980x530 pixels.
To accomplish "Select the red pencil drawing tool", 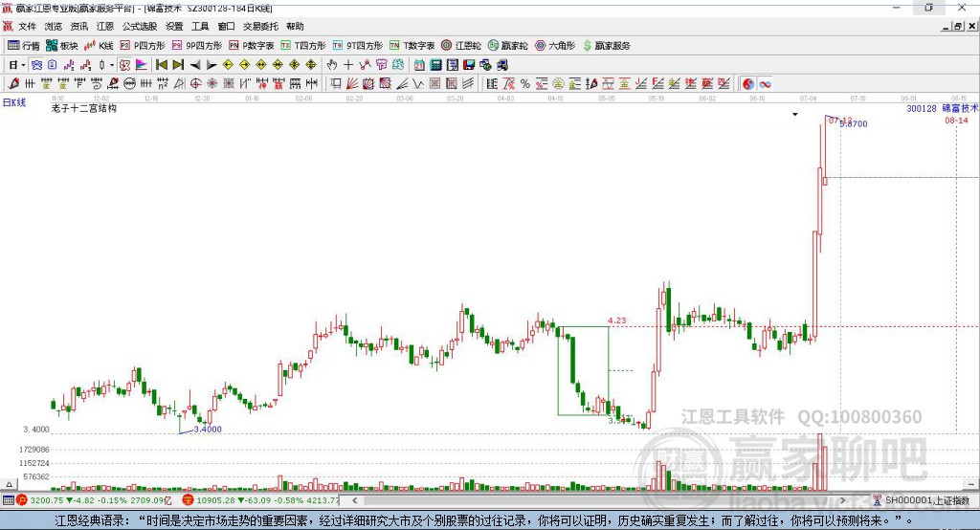I will coord(13,84).
